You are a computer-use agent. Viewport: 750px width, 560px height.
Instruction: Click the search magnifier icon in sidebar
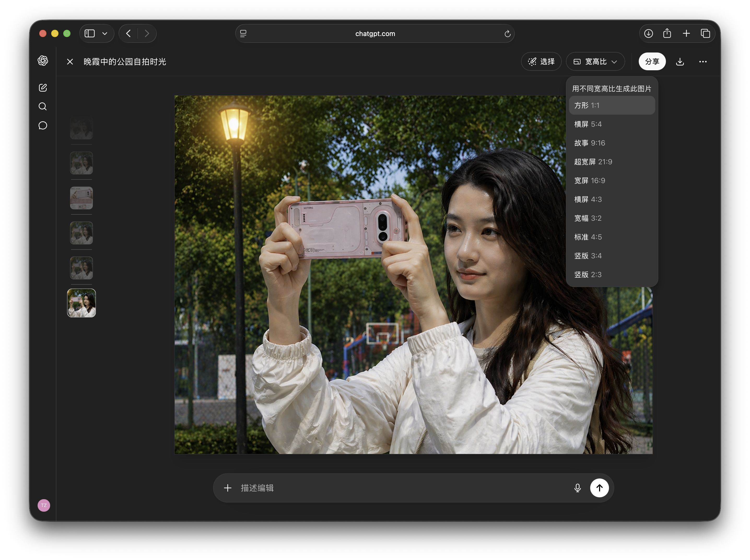[x=43, y=107]
